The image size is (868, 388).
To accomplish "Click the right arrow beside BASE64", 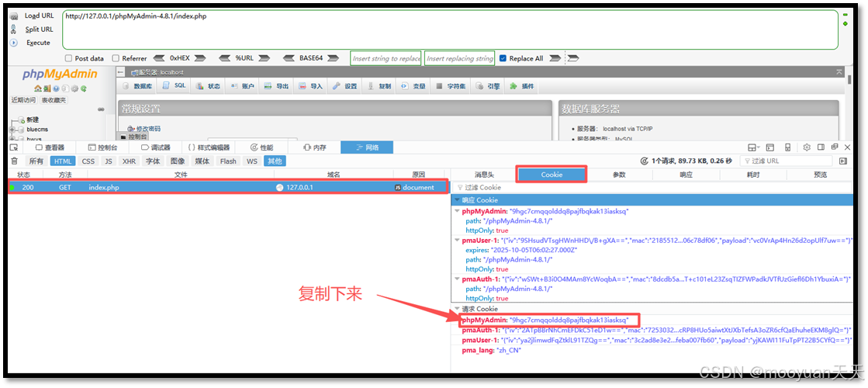I will tap(333, 58).
